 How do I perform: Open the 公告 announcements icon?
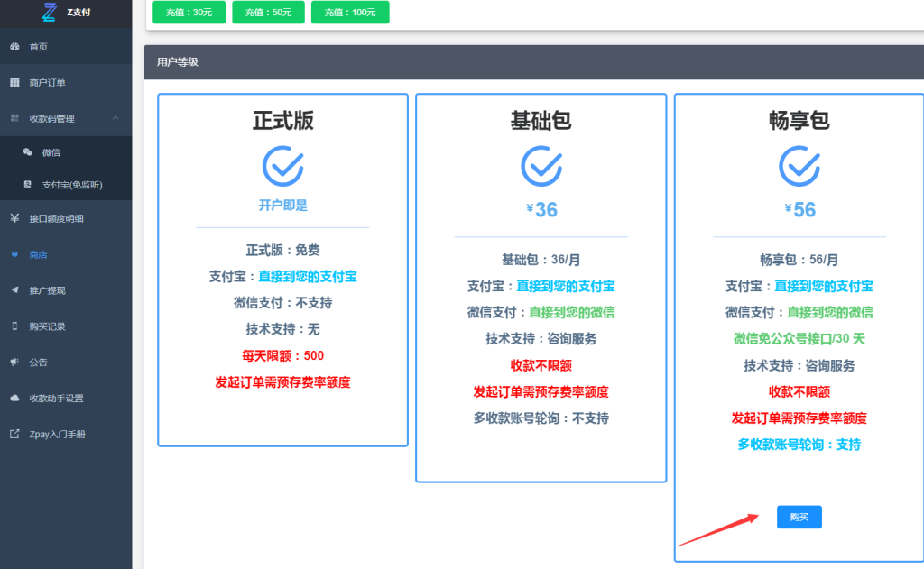click(x=13, y=362)
